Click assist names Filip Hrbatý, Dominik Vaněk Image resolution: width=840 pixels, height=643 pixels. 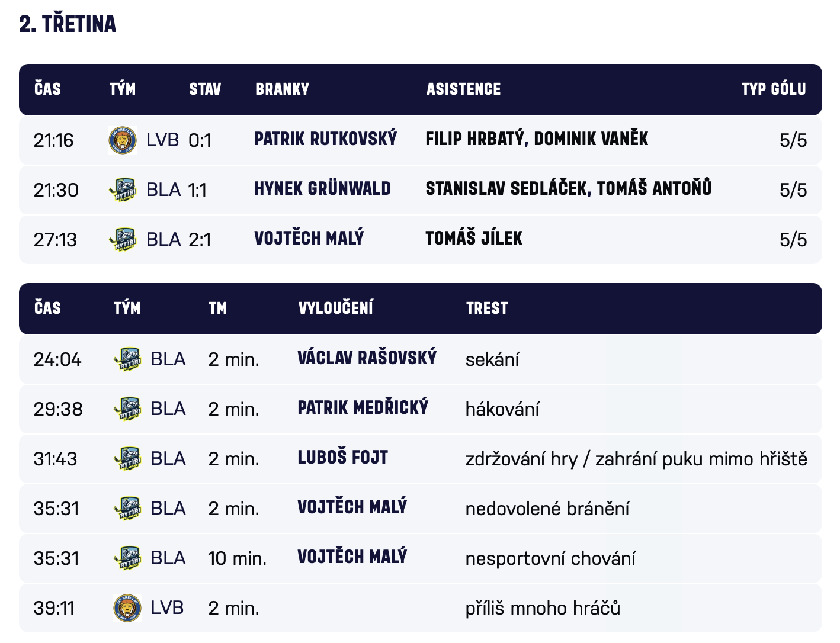(537, 139)
